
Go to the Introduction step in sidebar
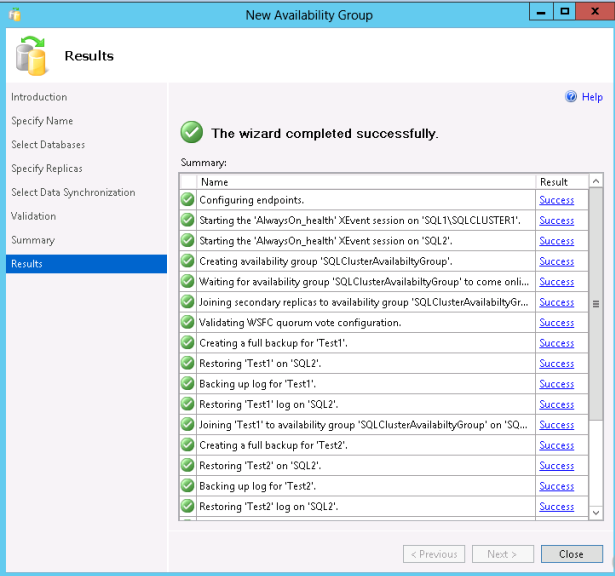(39, 97)
